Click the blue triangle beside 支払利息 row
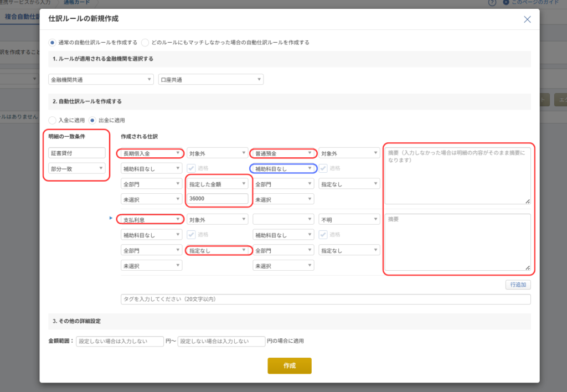The height and width of the screenshot is (392, 567). [111, 219]
